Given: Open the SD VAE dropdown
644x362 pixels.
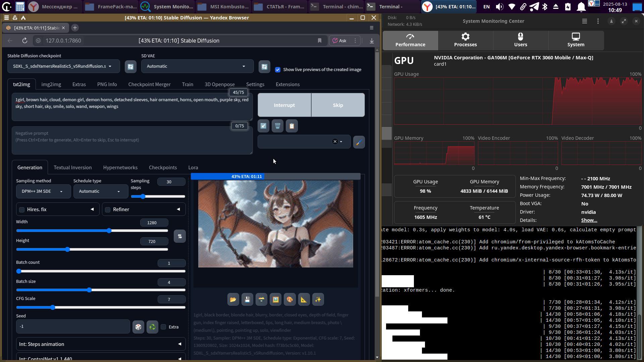Looking at the screenshot, I should point(197,66).
